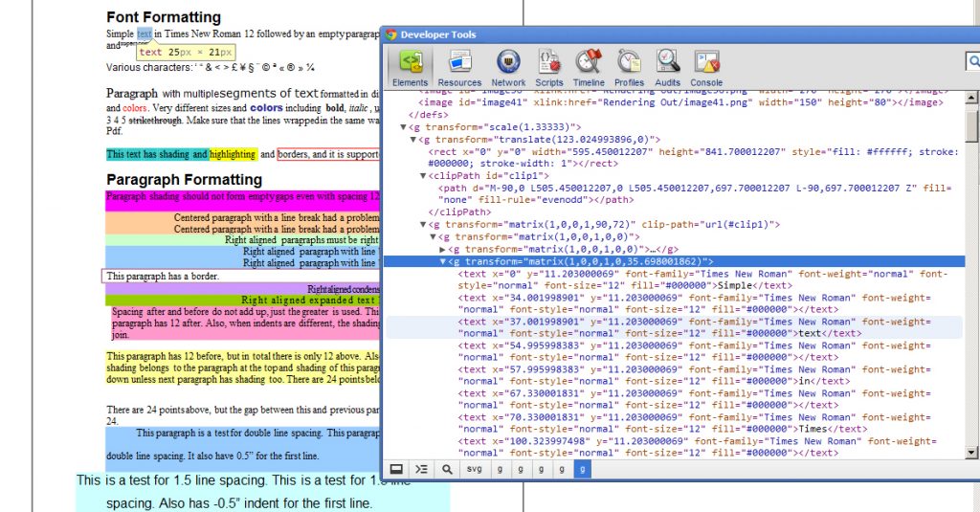
Task: Click the "strikethrough" word in the document
Action: pyautogui.click(x=155, y=120)
